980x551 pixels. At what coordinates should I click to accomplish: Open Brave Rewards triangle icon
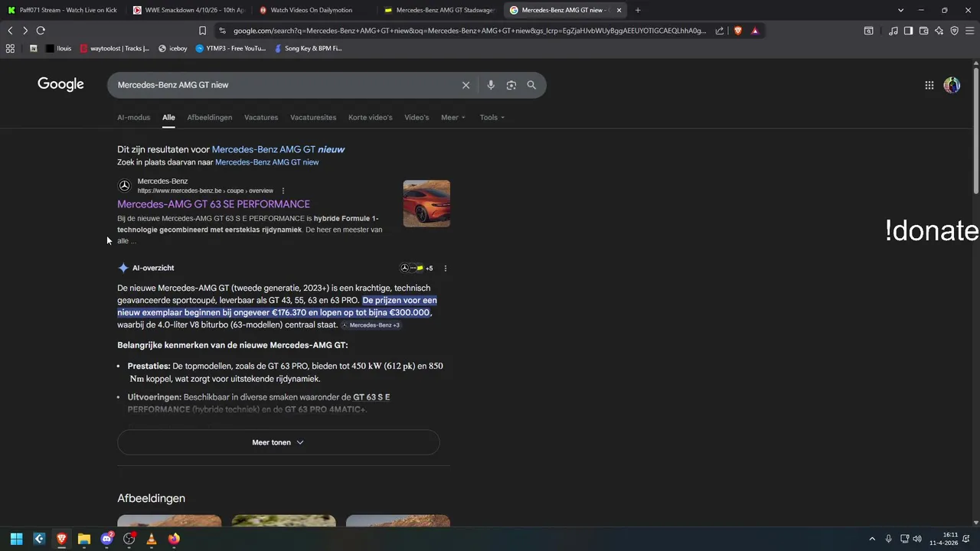755,31
